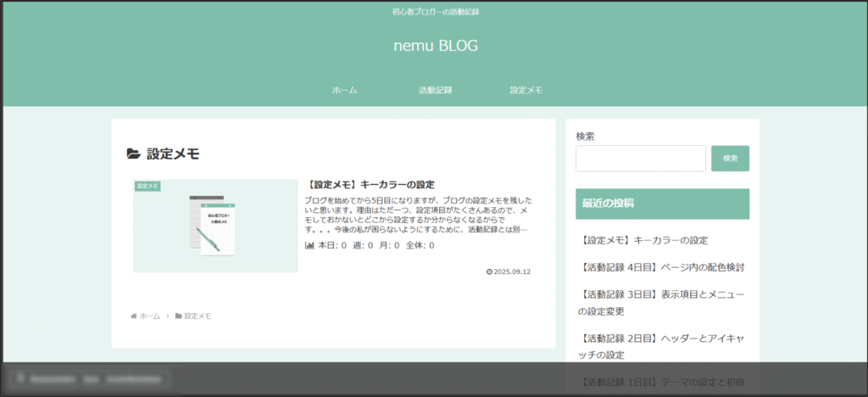Viewport: 868px width, 397px height.
Task: Open 【活動記録 2日目】ヘッダーとアイキャッチの設定 post
Action: coord(662,346)
